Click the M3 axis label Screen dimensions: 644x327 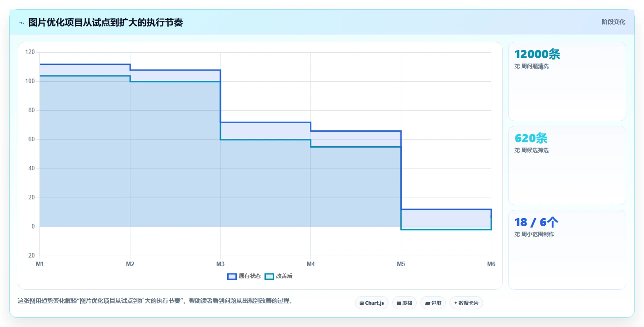click(x=220, y=264)
